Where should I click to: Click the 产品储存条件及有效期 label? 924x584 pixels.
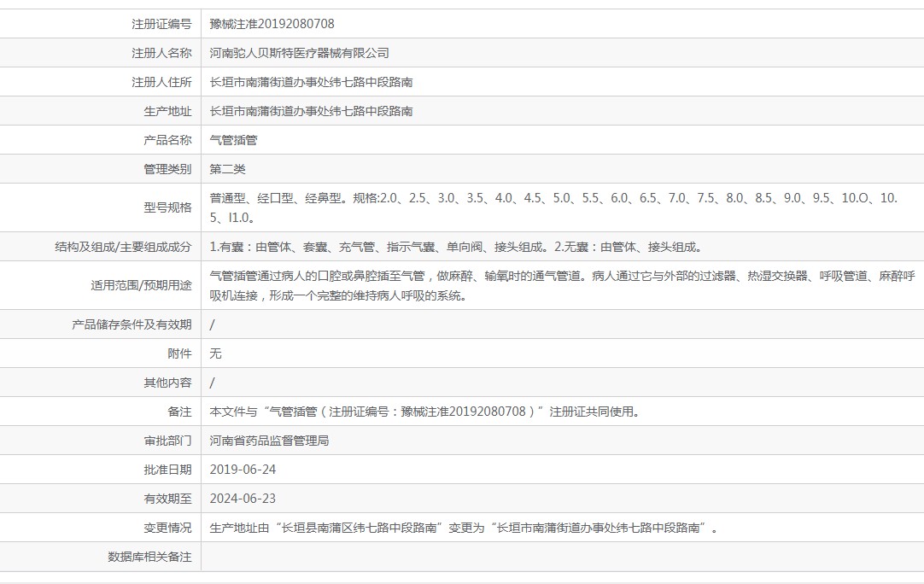(132, 324)
